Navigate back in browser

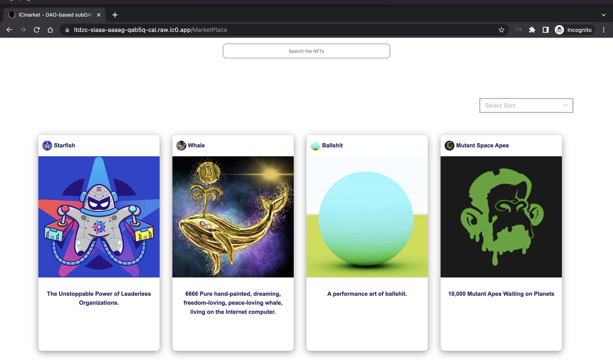click(x=9, y=30)
